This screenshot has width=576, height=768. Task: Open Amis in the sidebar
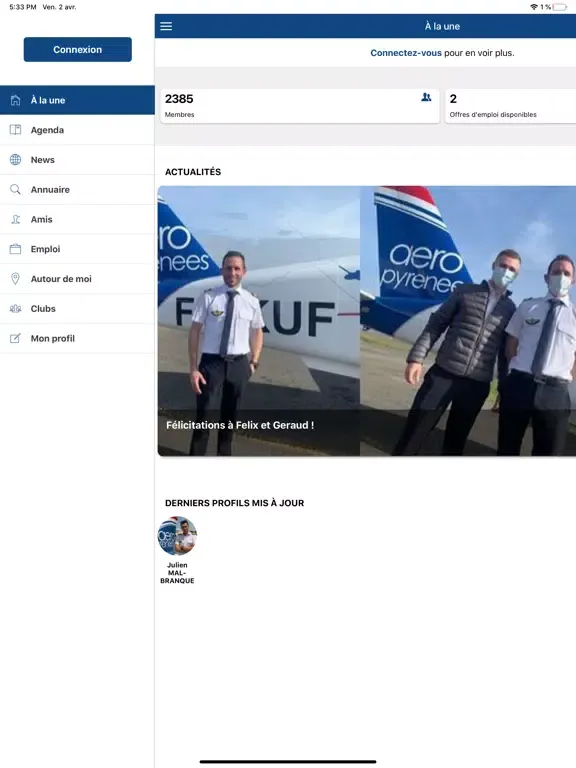click(x=77, y=219)
